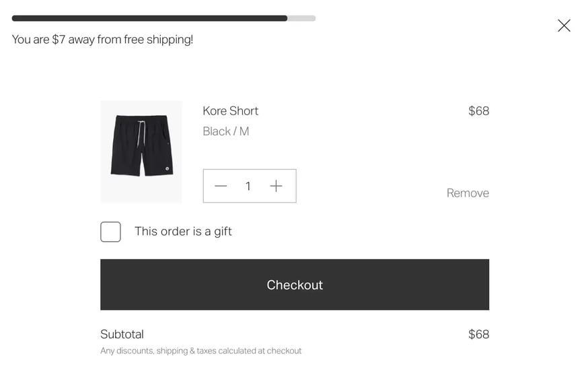588x371 pixels.
Task: Click the Subtotal label
Action: 122,334
